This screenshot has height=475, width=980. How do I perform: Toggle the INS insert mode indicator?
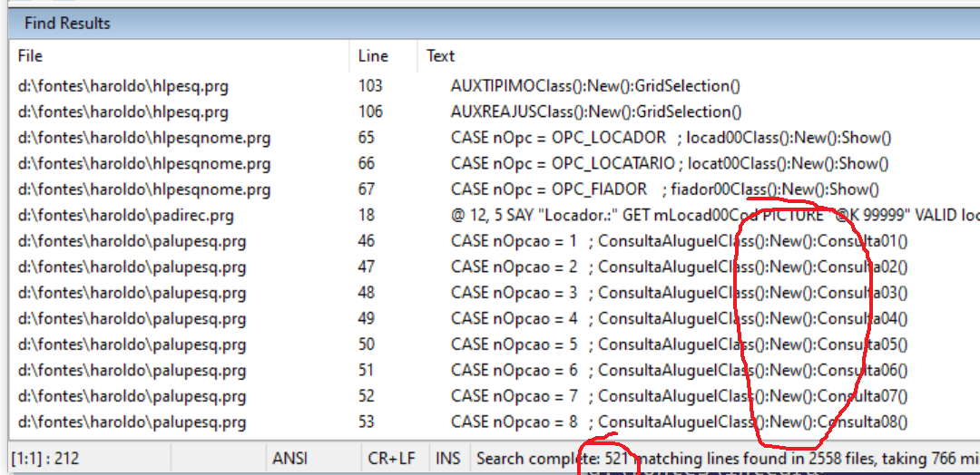click(448, 459)
